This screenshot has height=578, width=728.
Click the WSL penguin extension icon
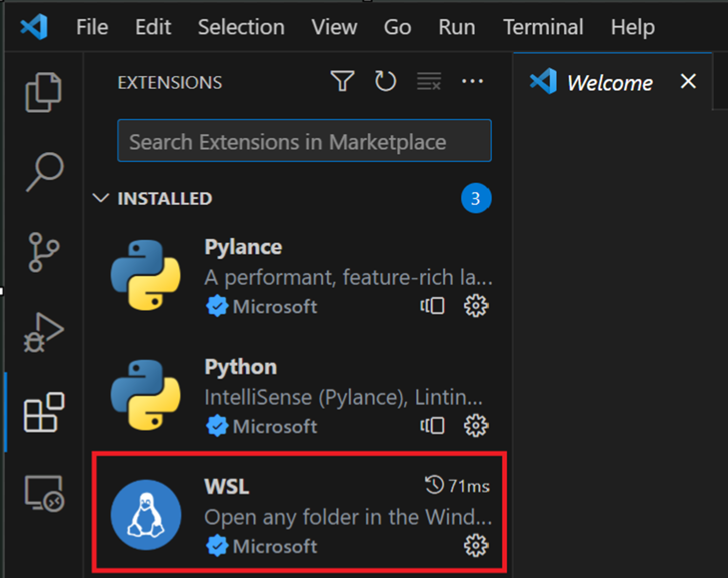(146, 515)
